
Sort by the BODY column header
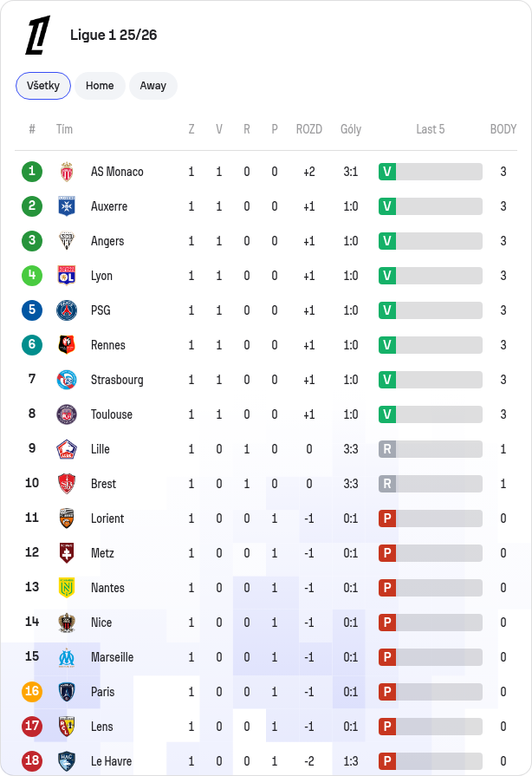click(x=503, y=129)
